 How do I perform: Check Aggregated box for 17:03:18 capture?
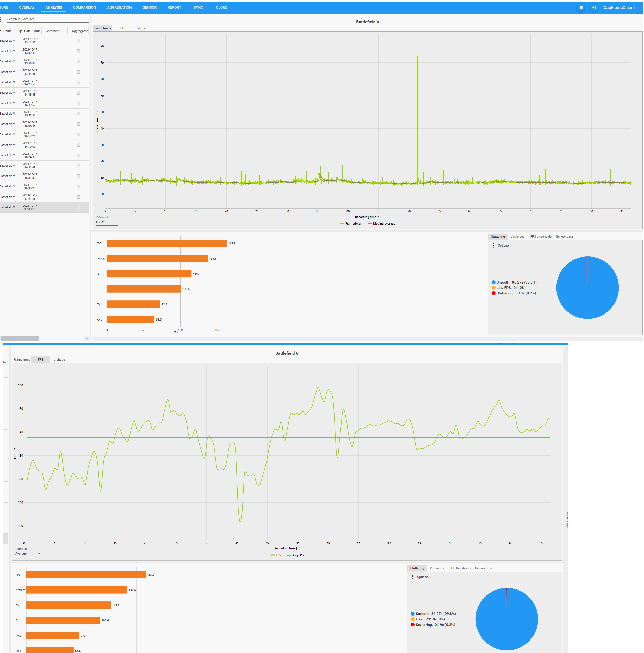point(78,208)
